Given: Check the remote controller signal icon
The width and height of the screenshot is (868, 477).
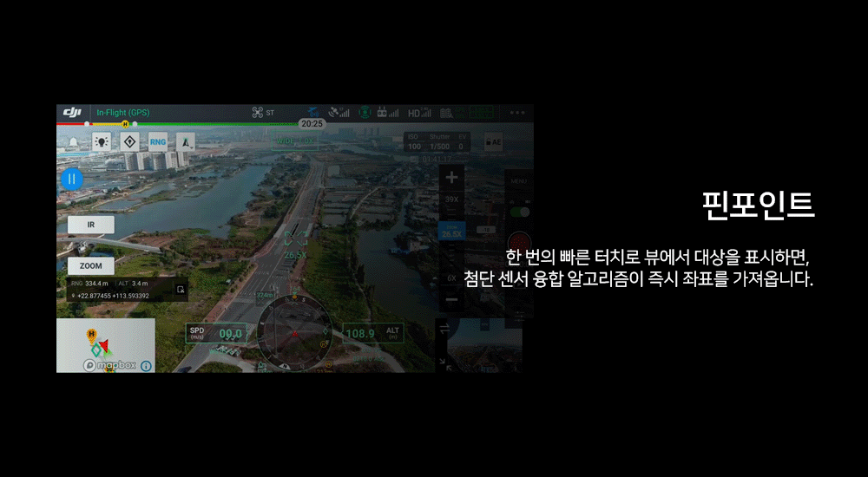Looking at the screenshot, I should pyautogui.click(x=387, y=113).
